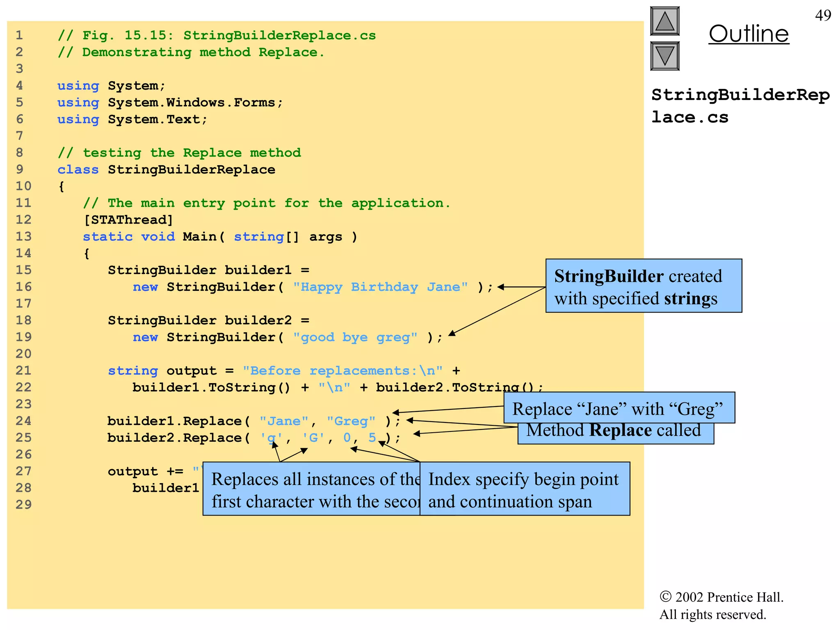Click the 'StringBuilder builder2 =' line
Image resolution: width=840 pixels, height=630 pixels.
click(x=208, y=320)
